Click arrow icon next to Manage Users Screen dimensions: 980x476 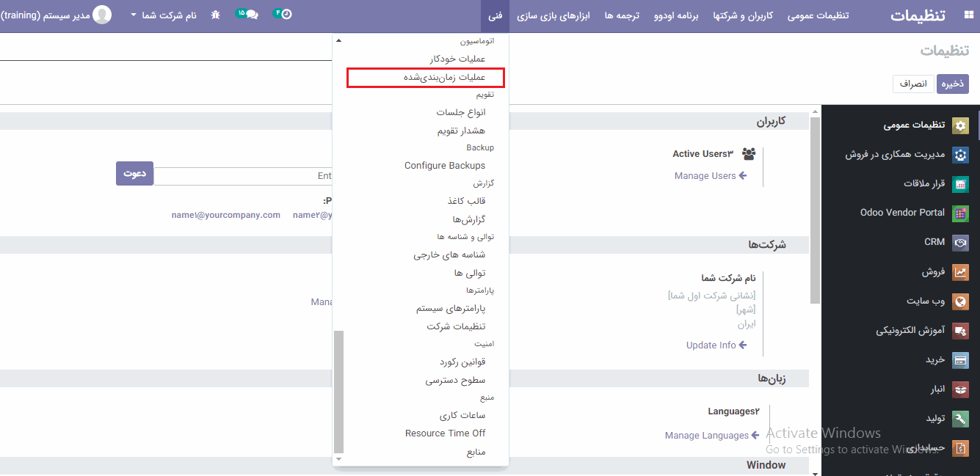tap(743, 176)
